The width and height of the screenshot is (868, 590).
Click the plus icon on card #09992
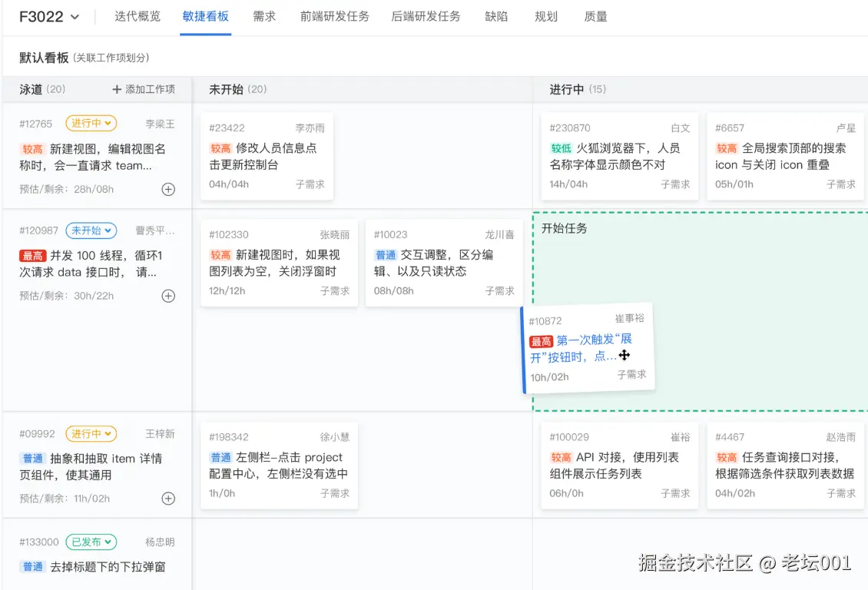click(168, 499)
